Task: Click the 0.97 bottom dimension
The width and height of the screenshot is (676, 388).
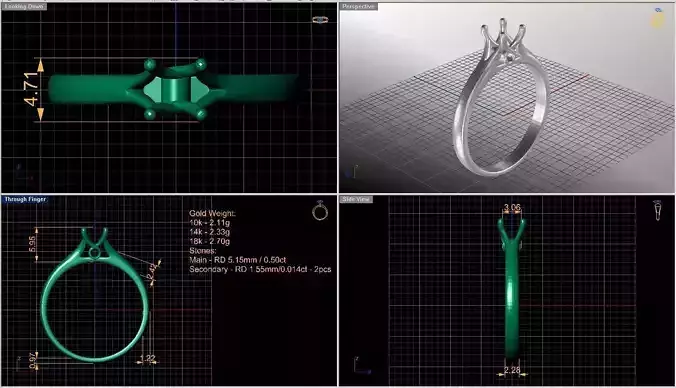Action: pyautogui.click(x=33, y=361)
